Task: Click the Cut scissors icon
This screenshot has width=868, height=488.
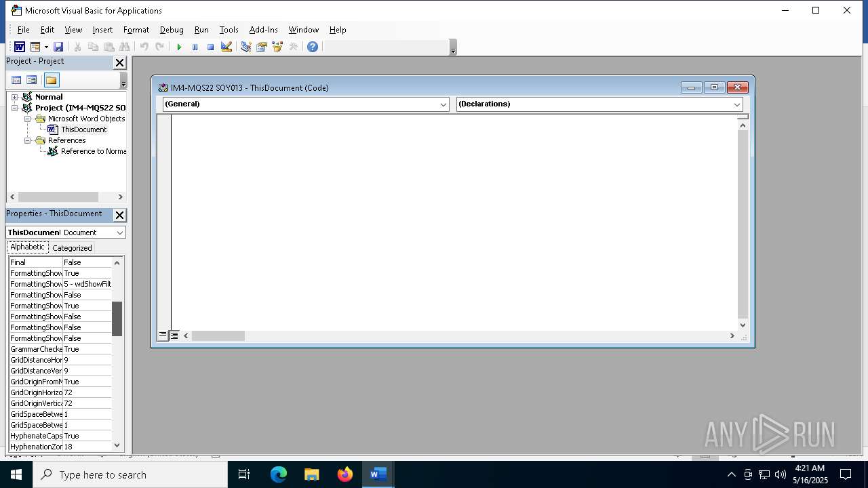Action: [77, 47]
